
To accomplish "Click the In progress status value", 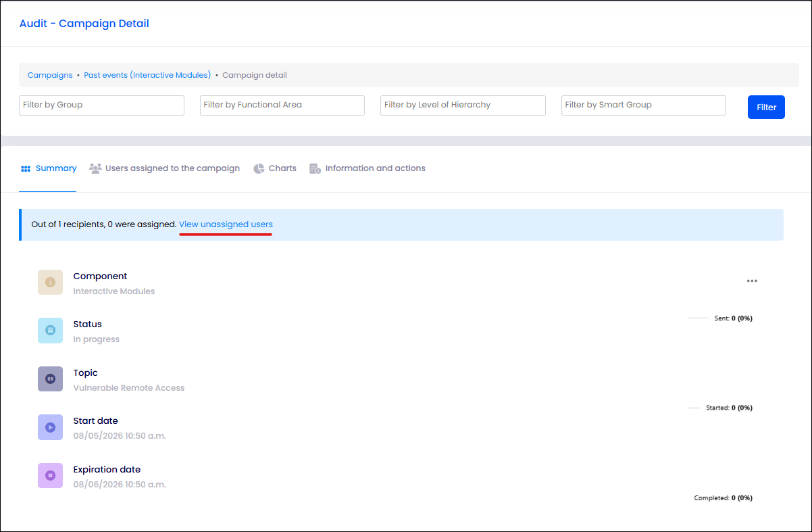I will 96,339.
